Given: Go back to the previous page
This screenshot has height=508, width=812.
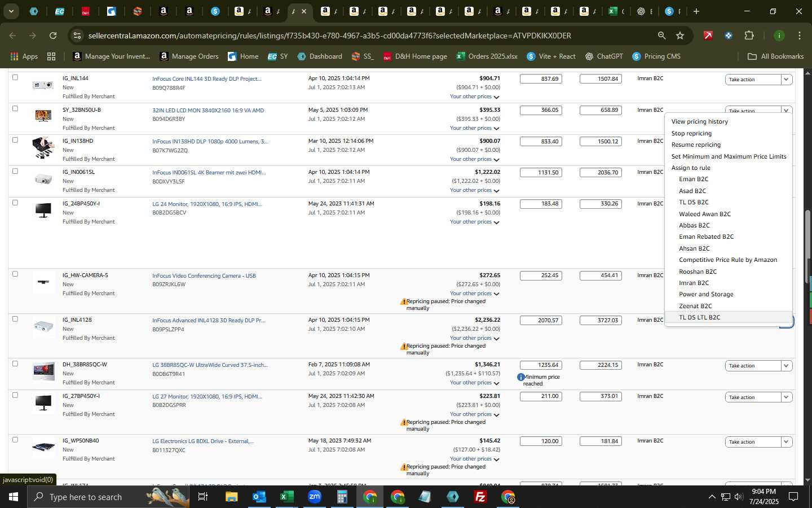Looking at the screenshot, I should (x=12, y=36).
